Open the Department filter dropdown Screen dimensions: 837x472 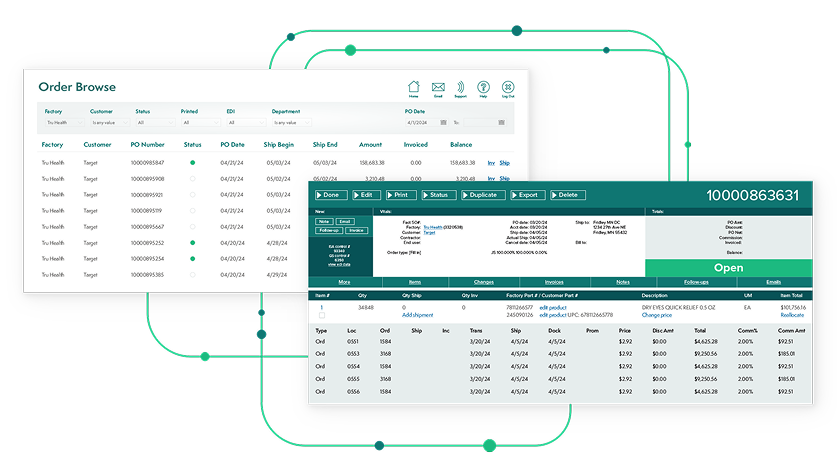291,123
